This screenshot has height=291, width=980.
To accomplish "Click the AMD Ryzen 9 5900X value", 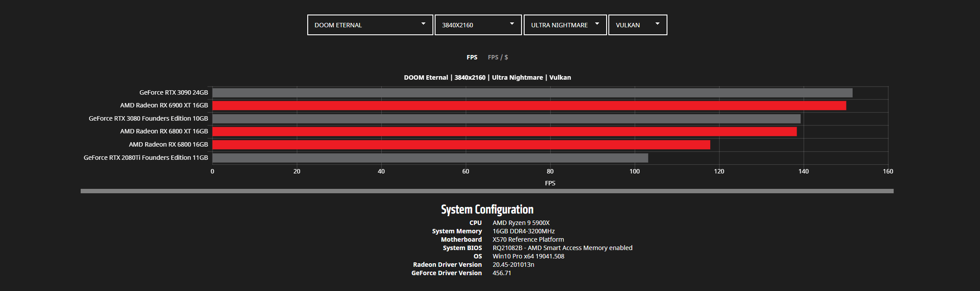I will point(521,223).
